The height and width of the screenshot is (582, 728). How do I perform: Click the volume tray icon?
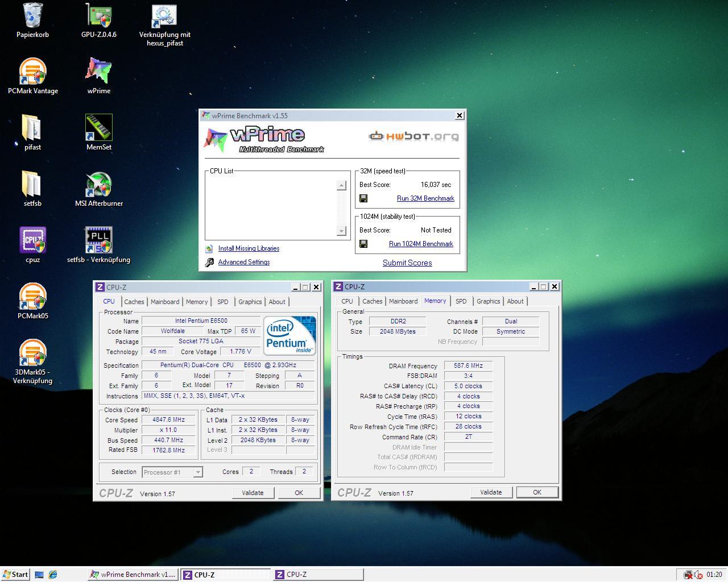pyautogui.click(x=698, y=575)
